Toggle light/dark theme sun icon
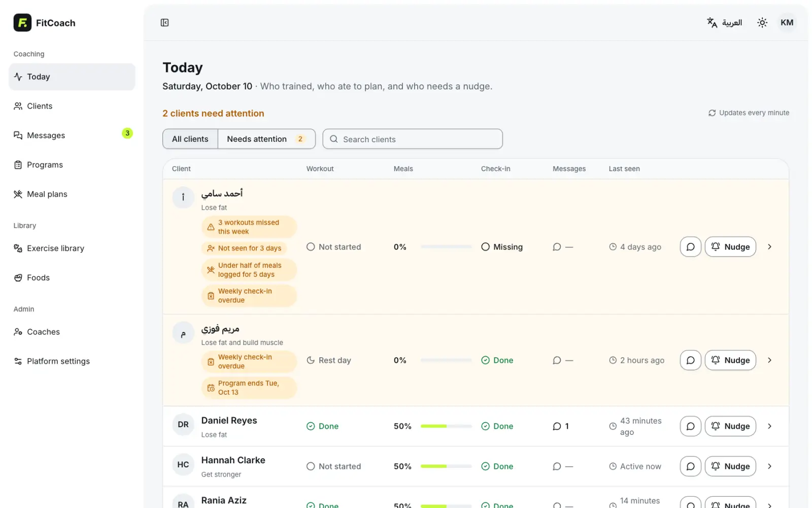The image size is (812, 508). (762, 22)
